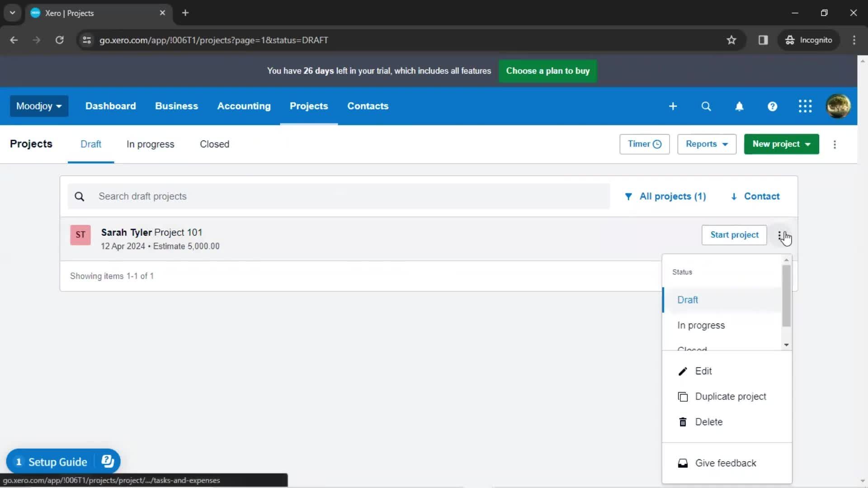
Task: Click the address bar URL
Action: pos(214,40)
